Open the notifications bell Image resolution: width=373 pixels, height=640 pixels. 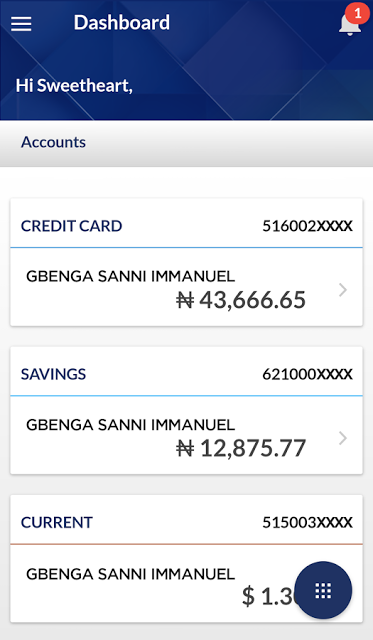click(x=349, y=23)
